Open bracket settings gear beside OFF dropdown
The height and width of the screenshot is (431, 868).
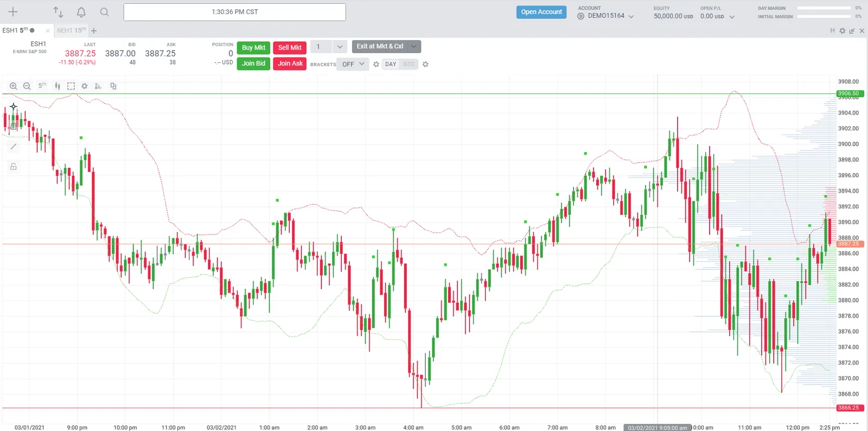click(x=376, y=64)
